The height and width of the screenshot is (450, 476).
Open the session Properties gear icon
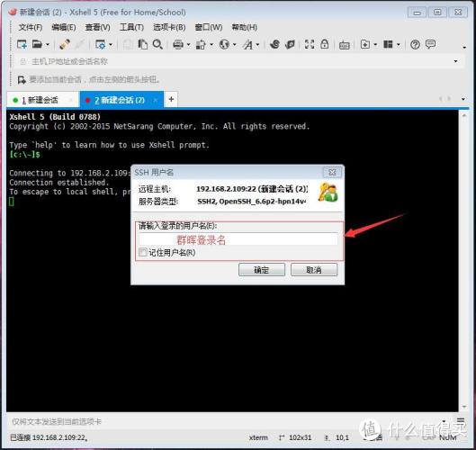click(100, 45)
